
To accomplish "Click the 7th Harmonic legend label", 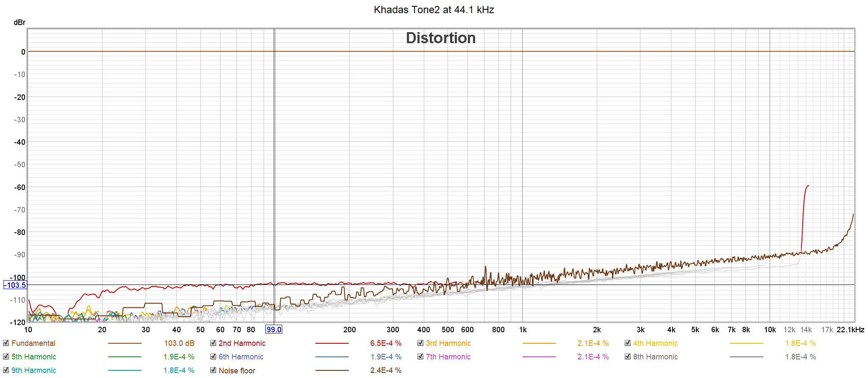I will point(448,357).
